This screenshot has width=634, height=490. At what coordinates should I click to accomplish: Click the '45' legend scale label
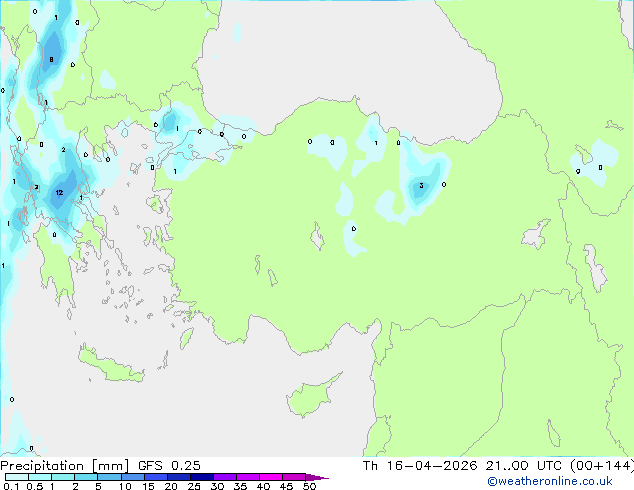(x=286, y=486)
